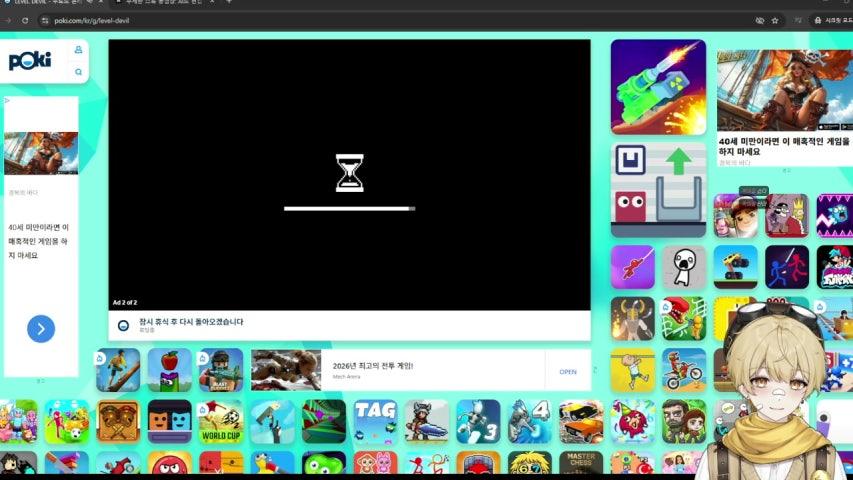The image size is (853, 480).
Task: Open the Geometry Dash style monster game
Action: pyautogui.click(x=835, y=216)
